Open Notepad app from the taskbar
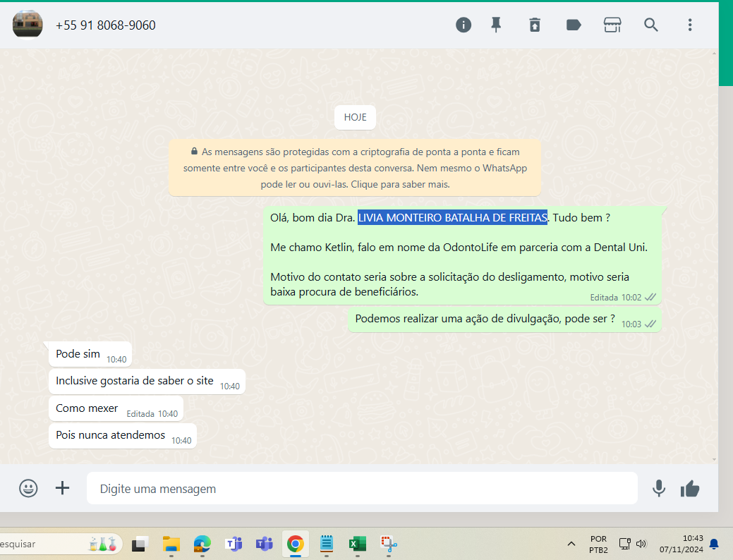The width and height of the screenshot is (733, 560). 327,544
